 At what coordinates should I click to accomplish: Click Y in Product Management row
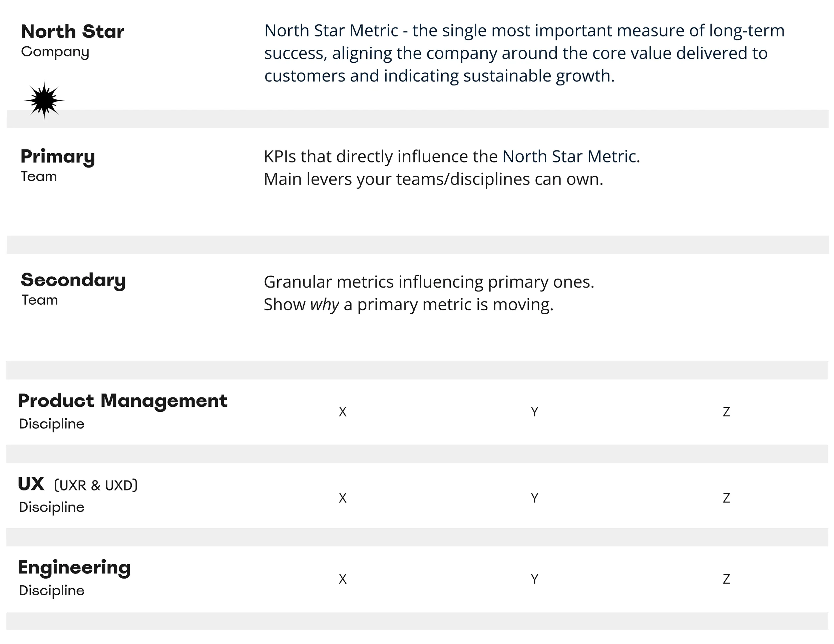coord(535,412)
